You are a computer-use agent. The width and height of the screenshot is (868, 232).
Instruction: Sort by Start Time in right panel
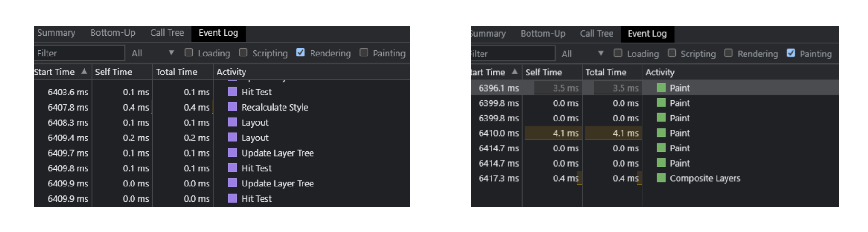tap(488, 72)
